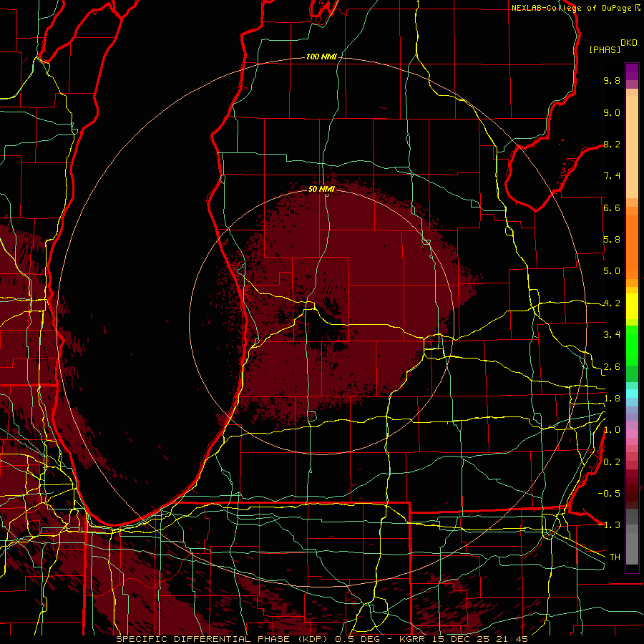The width and height of the screenshot is (644, 644).
Task: Click the DKD product label
Action: click(629, 43)
